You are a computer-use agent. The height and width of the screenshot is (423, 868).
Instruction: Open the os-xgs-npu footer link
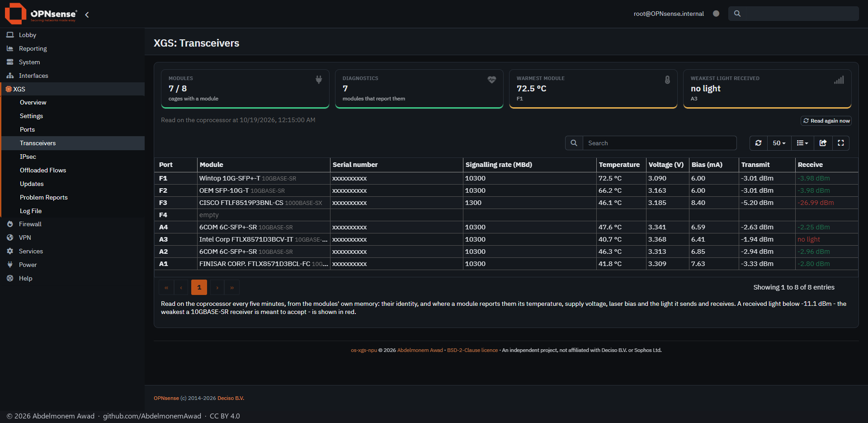click(x=364, y=350)
